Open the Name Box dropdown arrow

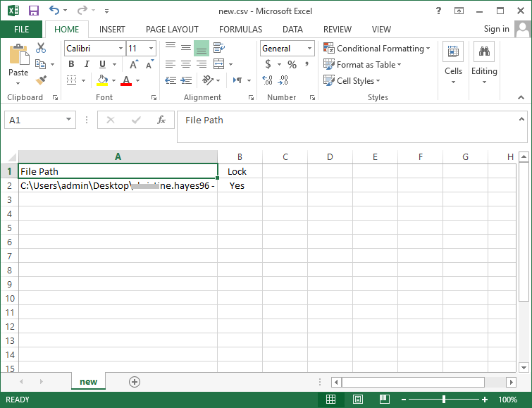point(68,120)
